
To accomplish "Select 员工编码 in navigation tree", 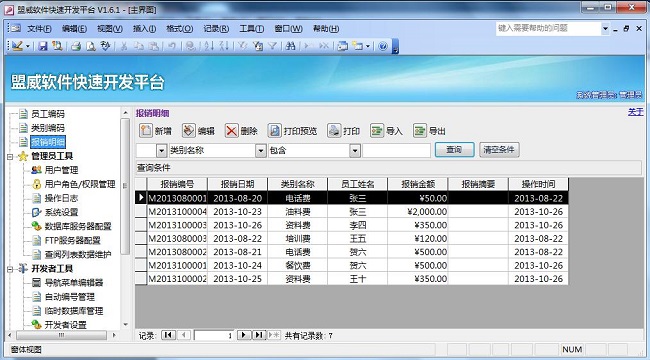I will click(48, 114).
